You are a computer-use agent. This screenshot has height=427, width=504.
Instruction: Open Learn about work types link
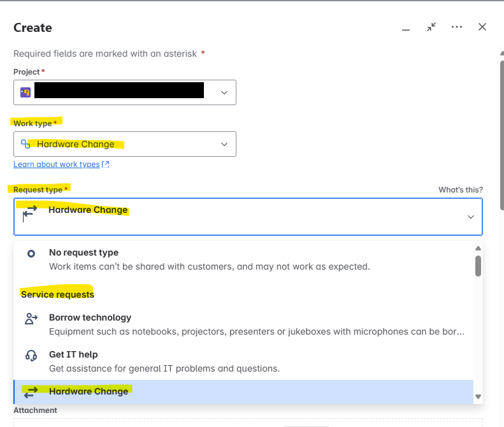point(57,164)
